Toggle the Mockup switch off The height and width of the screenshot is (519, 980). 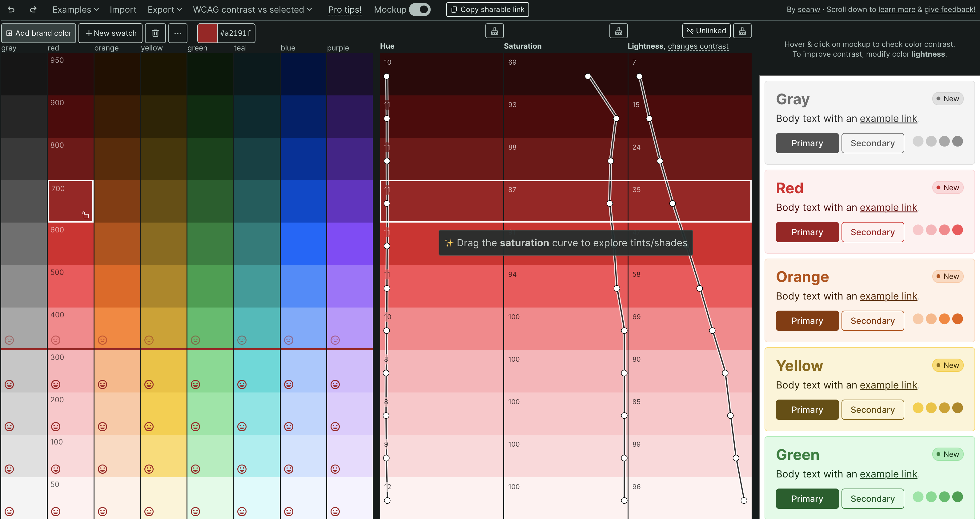(x=420, y=10)
